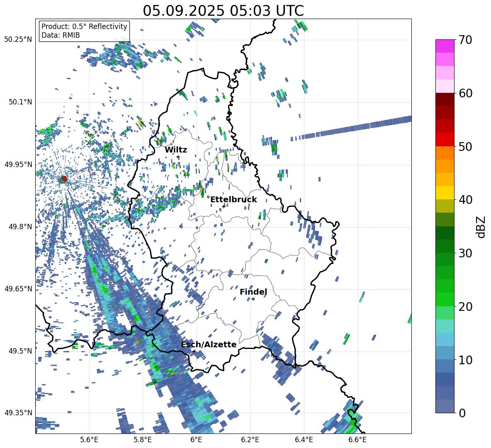The width and height of the screenshot is (491, 448).
Task: Click the 0 tick on colorbar
Action: (462, 413)
